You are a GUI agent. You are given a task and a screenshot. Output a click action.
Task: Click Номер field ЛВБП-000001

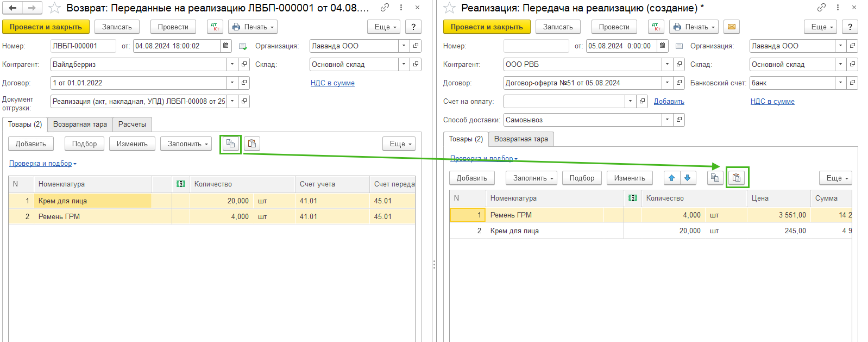point(83,46)
